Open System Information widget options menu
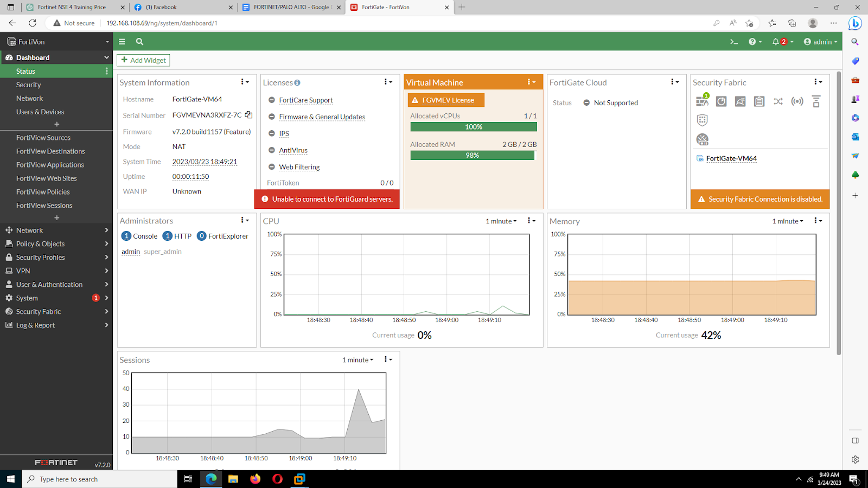 pyautogui.click(x=245, y=82)
